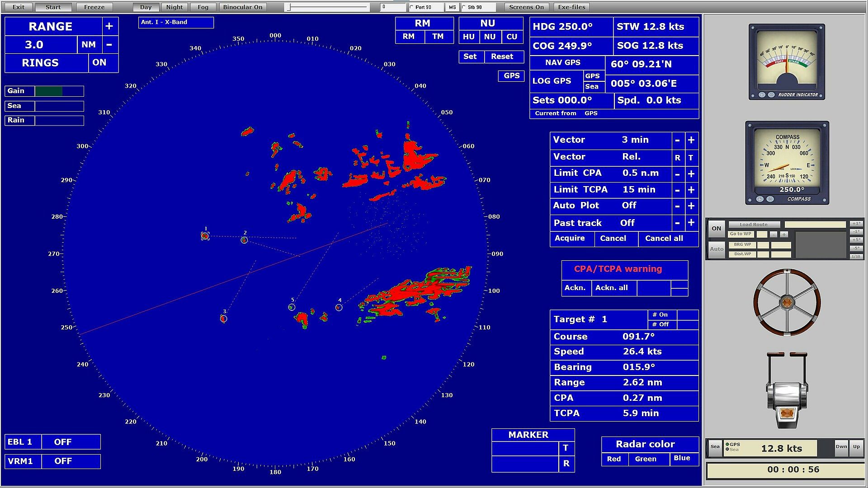Click Acquire target button
868x488 pixels.
[570, 238]
